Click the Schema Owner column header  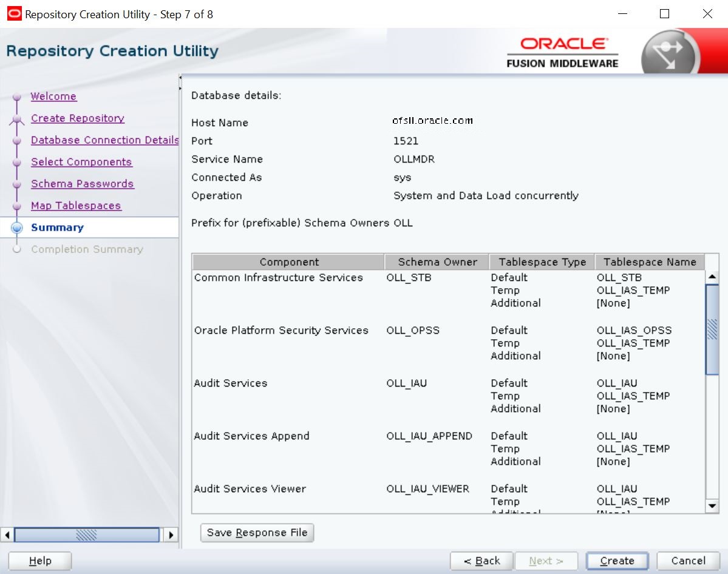coord(437,262)
